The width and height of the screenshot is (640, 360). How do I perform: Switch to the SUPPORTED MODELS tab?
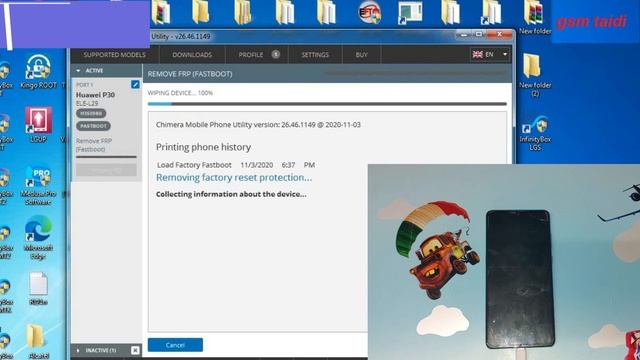pos(114,55)
